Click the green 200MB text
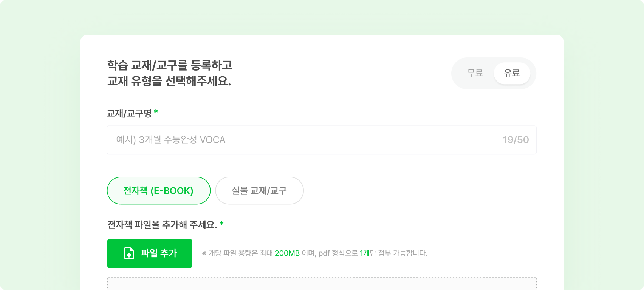The width and height of the screenshot is (644, 290). 287,253
